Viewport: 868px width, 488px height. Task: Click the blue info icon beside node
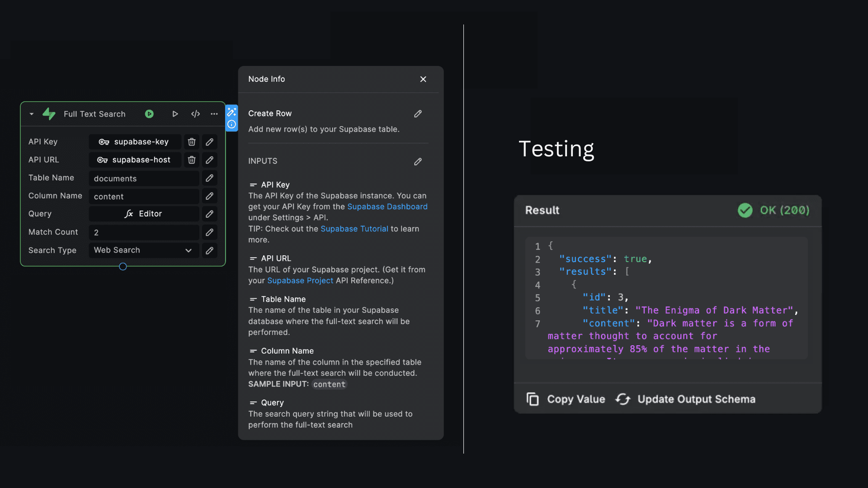[231, 124]
